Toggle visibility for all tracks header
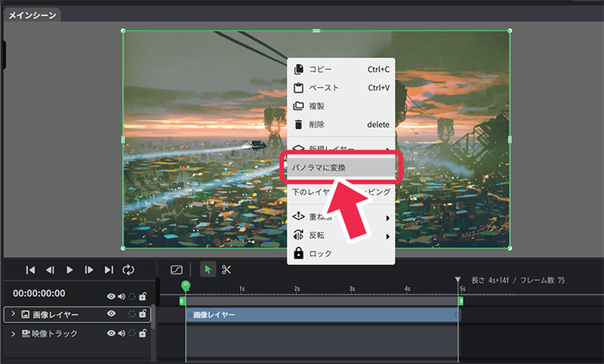Viewport: 604px width, 364px height. [x=111, y=296]
